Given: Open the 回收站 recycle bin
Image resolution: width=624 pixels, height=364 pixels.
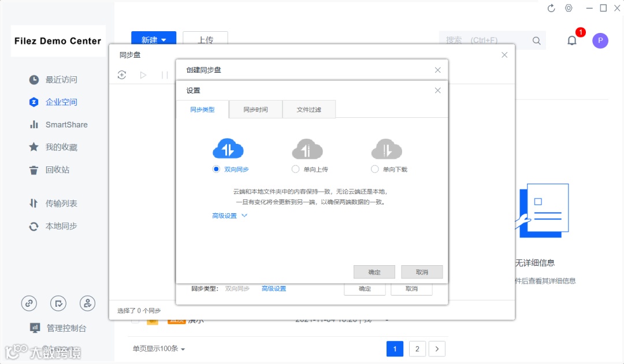Looking at the screenshot, I should click(49, 170).
